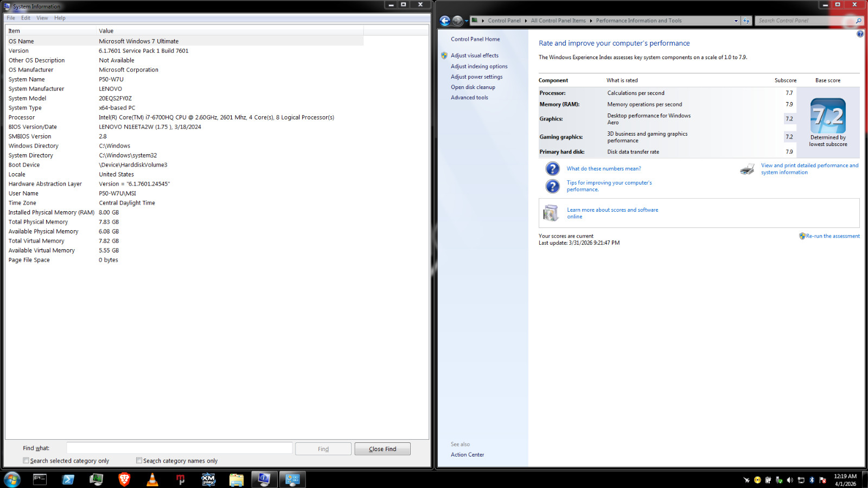Screen dimensions: 868x488
Task: Click the gold disc tray icon
Action: pos(757,480)
